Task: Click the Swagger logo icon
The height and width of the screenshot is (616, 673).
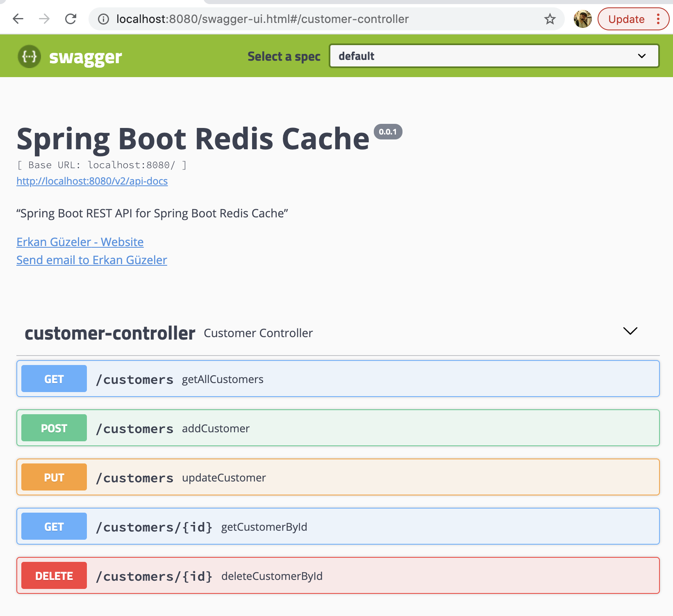Action: coord(29,56)
